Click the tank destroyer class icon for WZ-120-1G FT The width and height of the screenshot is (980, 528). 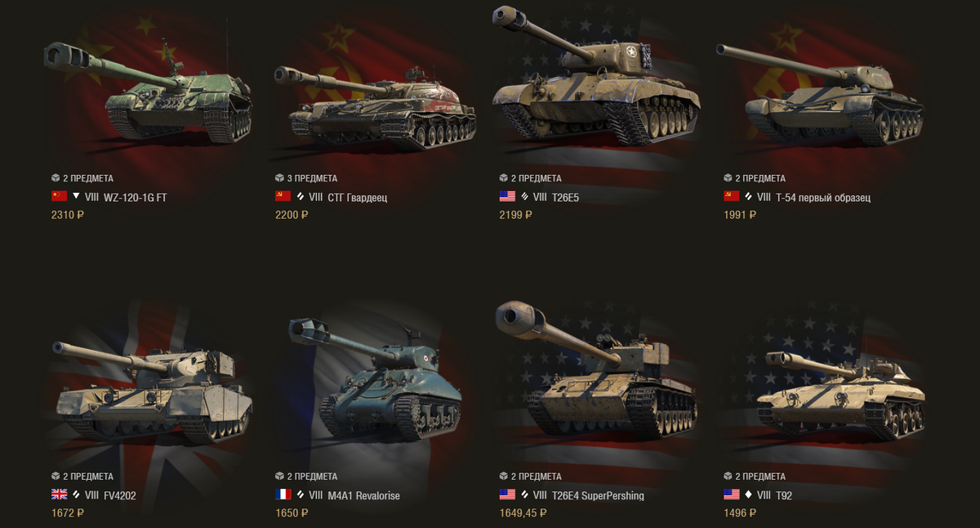click(77, 196)
